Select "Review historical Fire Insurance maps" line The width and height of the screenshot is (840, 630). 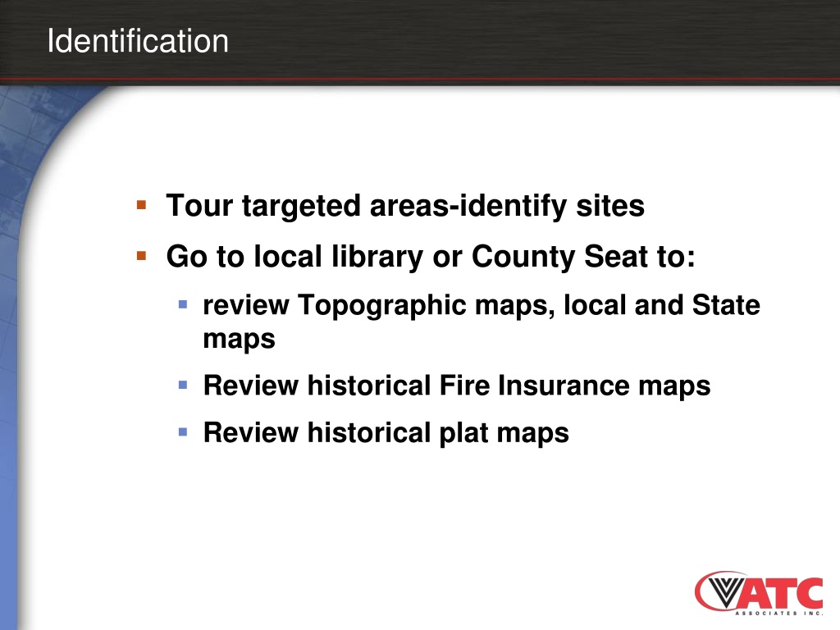pos(456,386)
